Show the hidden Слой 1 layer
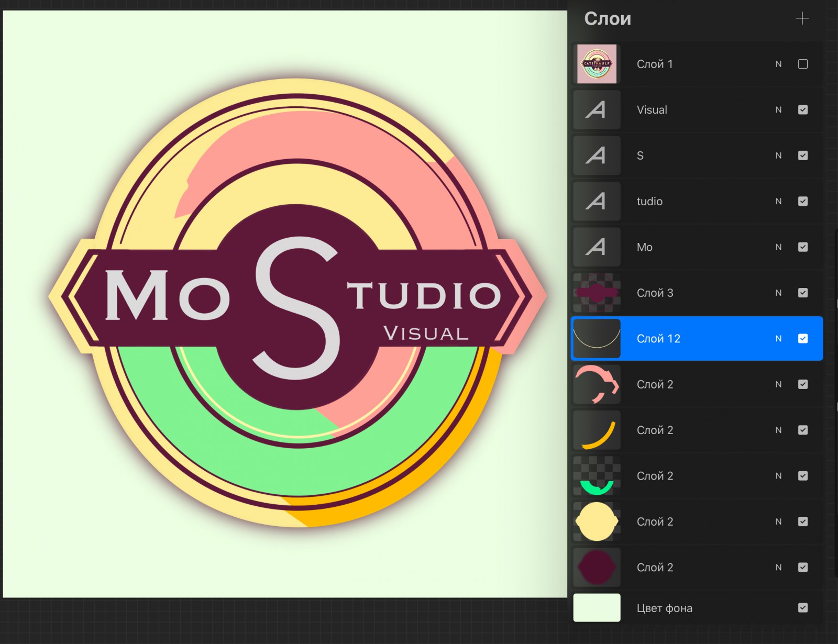 pos(803,64)
